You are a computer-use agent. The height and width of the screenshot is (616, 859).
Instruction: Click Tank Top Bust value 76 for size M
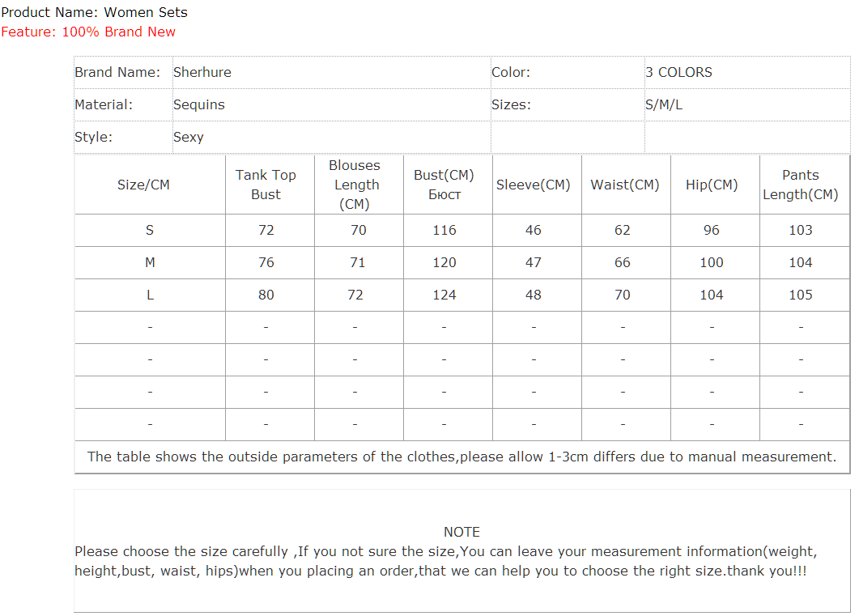[266, 263]
